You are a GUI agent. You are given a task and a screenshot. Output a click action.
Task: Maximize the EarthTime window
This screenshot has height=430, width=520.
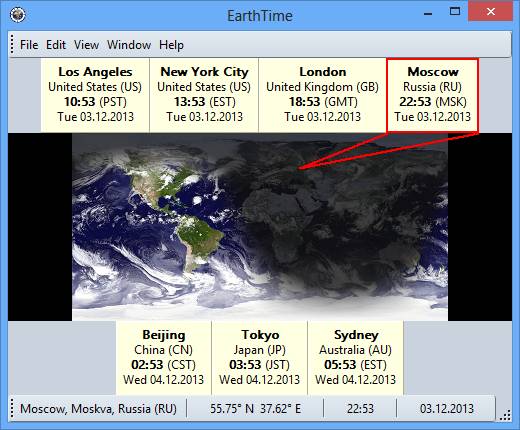455,12
